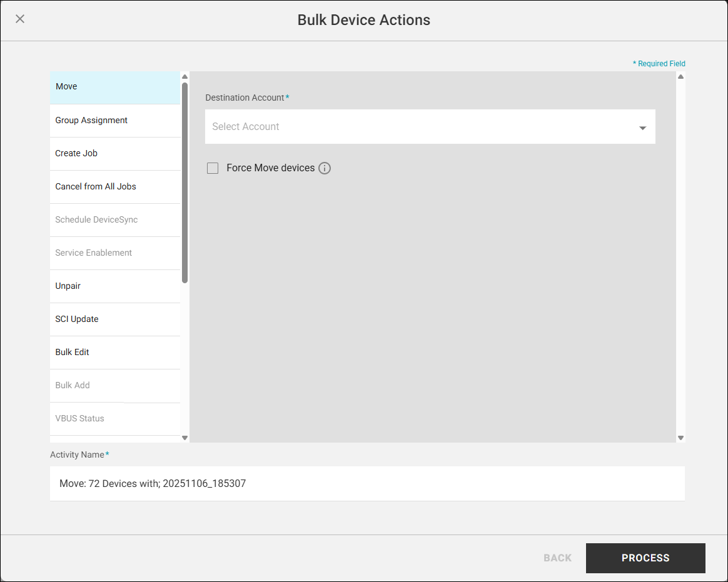Click the Activity Name input field
Image resolution: width=728 pixels, height=582 pixels.
click(367, 484)
